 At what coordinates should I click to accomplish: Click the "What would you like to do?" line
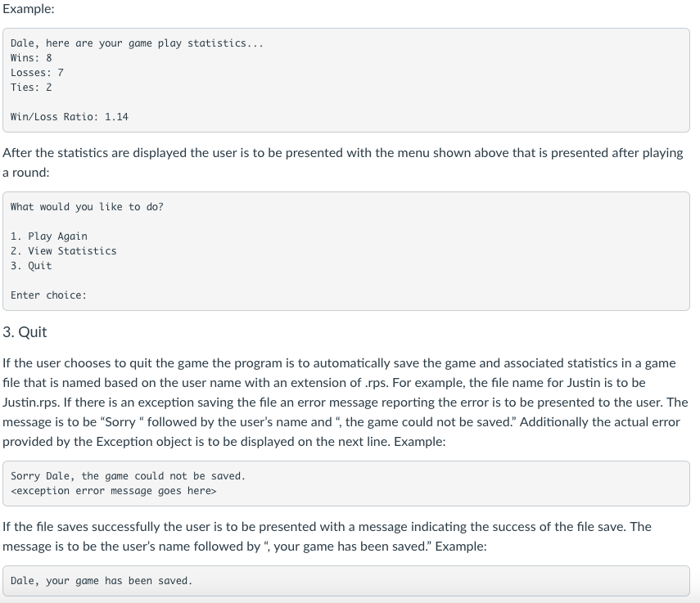(x=87, y=207)
